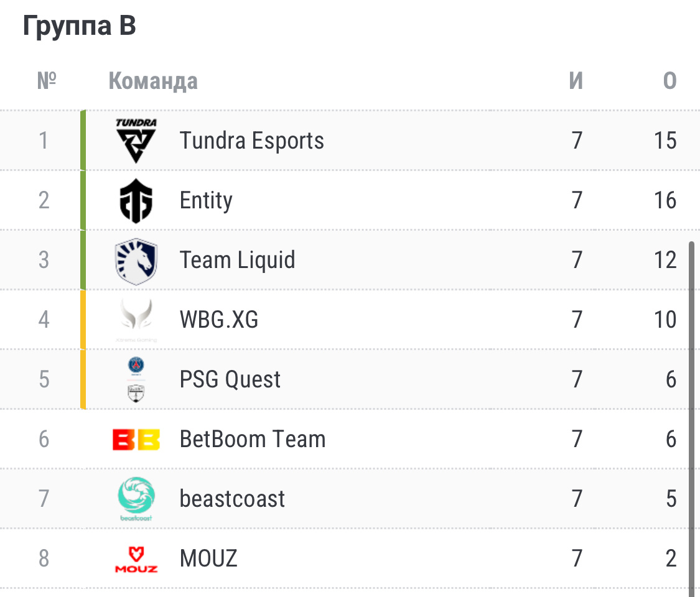Open the MOUZ red mouse emblem
The image size is (700, 597).
pos(136,558)
